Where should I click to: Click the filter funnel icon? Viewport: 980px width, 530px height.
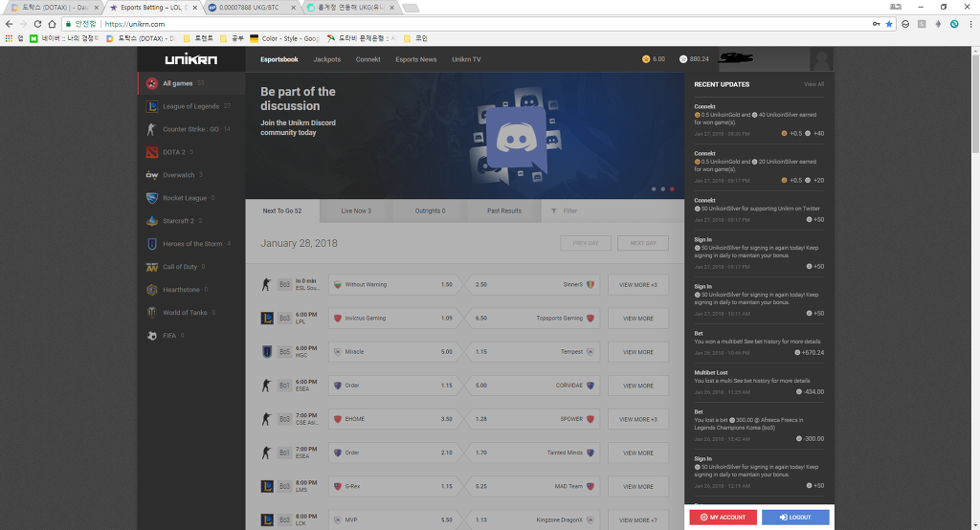pos(554,210)
